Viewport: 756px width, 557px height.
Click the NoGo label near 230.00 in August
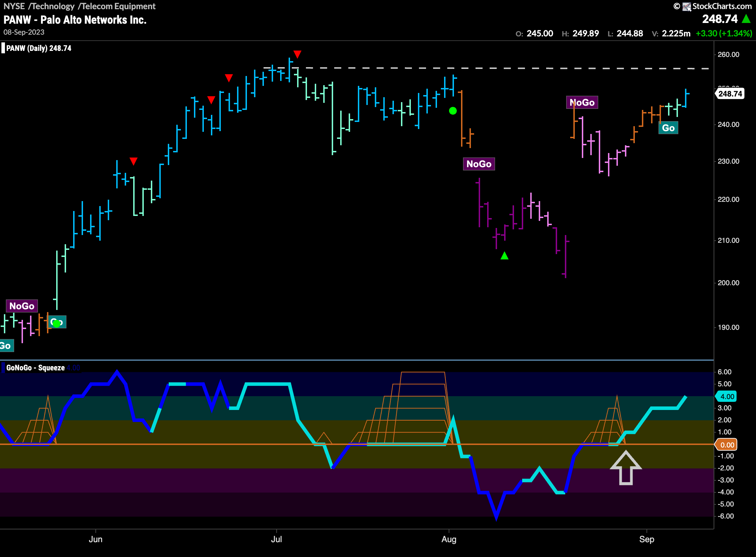pyautogui.click(x=479, y=164)
